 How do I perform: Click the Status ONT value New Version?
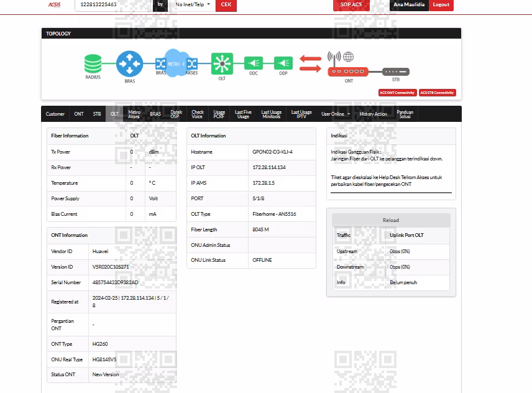point(106,374)
